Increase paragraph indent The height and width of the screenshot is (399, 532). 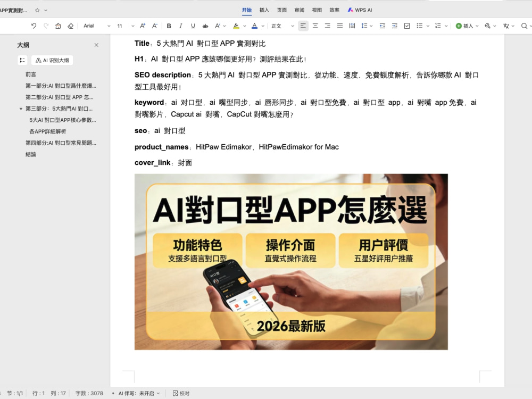(x=394, y=26)
